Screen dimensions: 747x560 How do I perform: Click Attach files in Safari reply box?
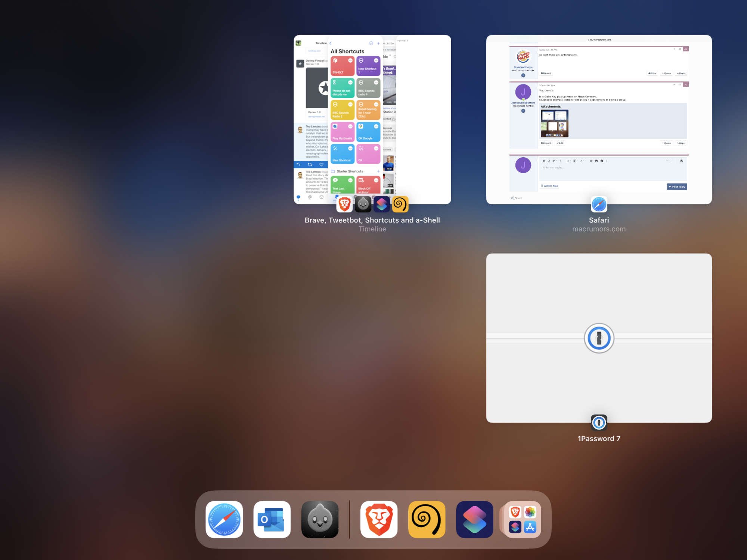(549, 186)
